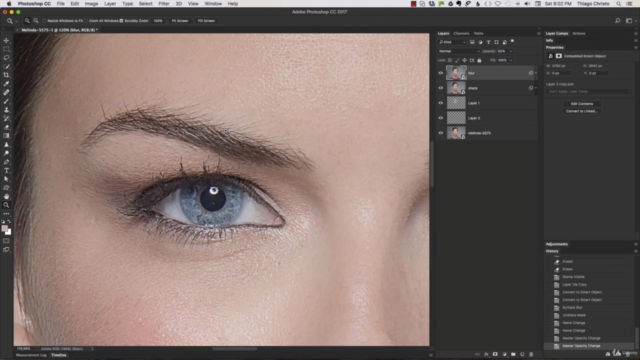
Task: Open the Filter menu
Action: (x=164, y=4)
